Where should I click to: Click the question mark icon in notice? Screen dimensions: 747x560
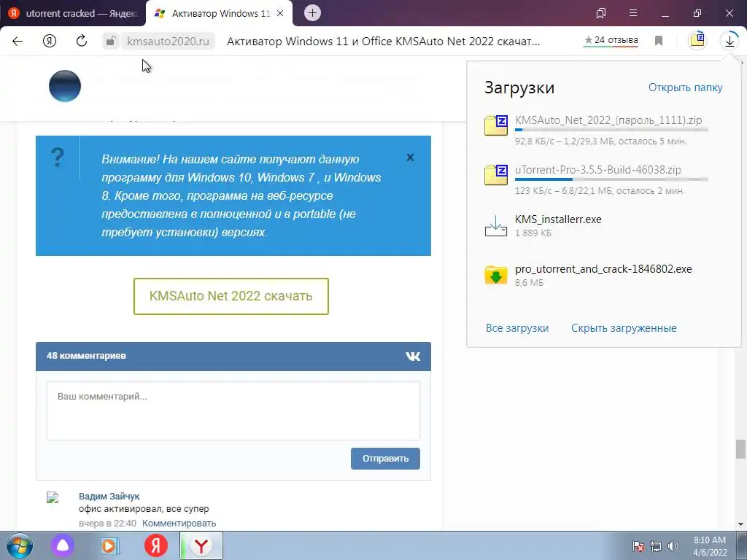[x=58, y=157]
